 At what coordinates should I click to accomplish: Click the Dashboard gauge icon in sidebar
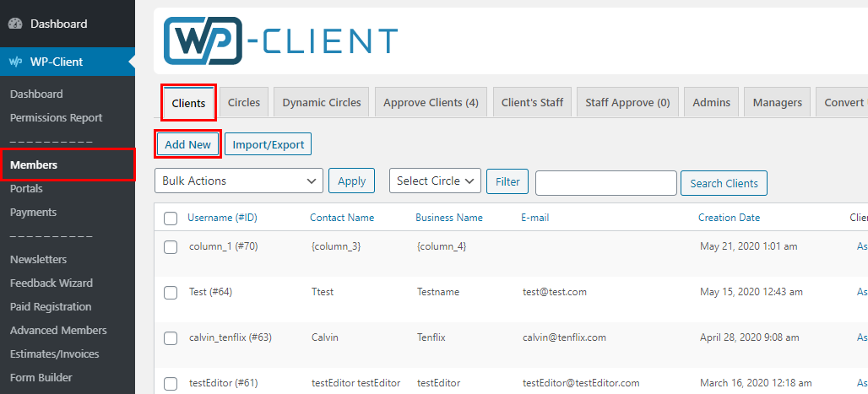pos(15,24)
